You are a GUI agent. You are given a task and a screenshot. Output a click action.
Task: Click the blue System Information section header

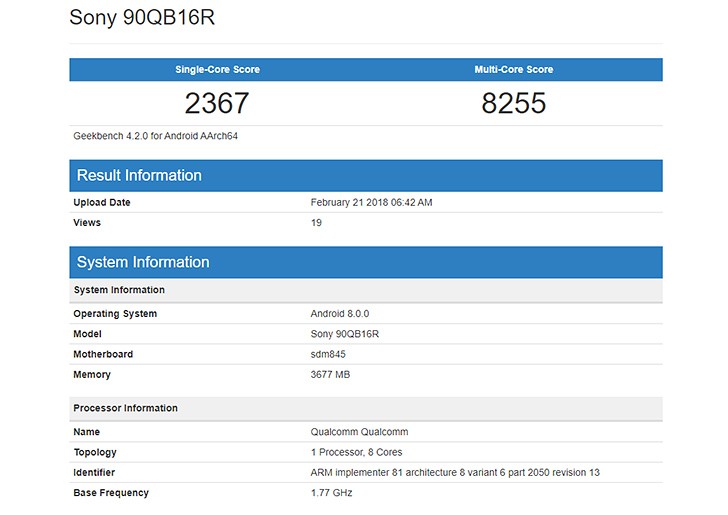point(143,262)
